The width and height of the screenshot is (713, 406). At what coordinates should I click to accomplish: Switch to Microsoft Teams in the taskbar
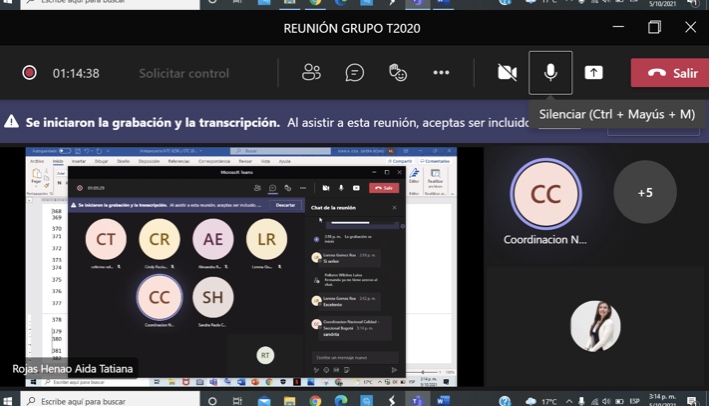[x=417, y=401]
